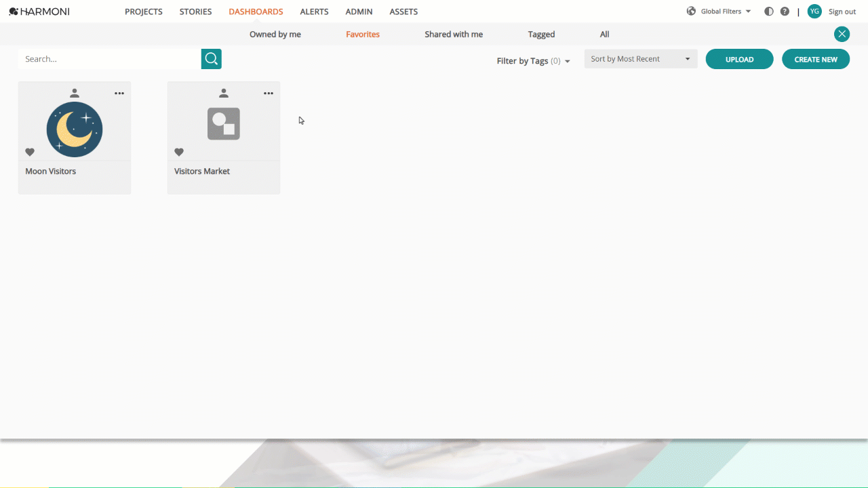Unfavorite Visitors Market via heart icon
The height and width of the screenshot is (488, 868).
pyautogui.click(x=179, y=152)
